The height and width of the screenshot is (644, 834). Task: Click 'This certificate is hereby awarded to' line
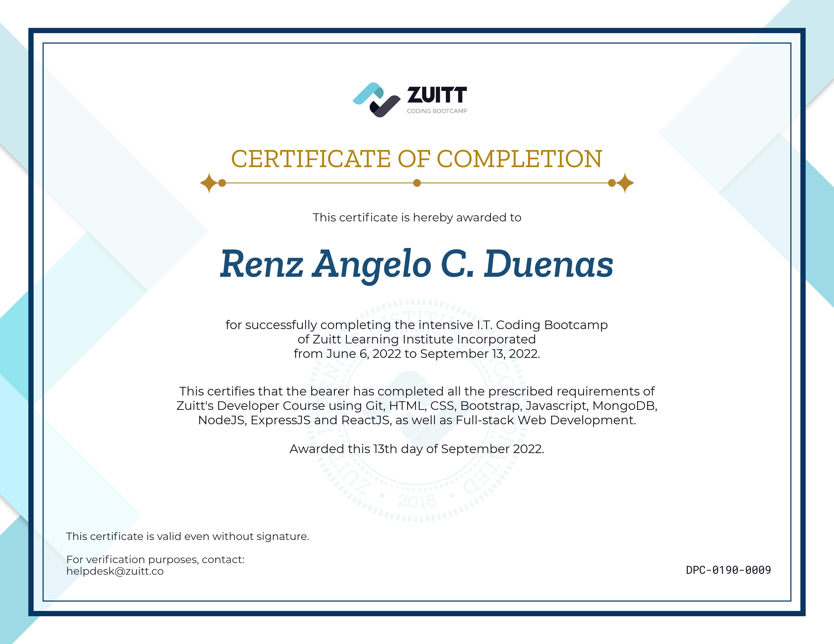[x=417, y=217]
